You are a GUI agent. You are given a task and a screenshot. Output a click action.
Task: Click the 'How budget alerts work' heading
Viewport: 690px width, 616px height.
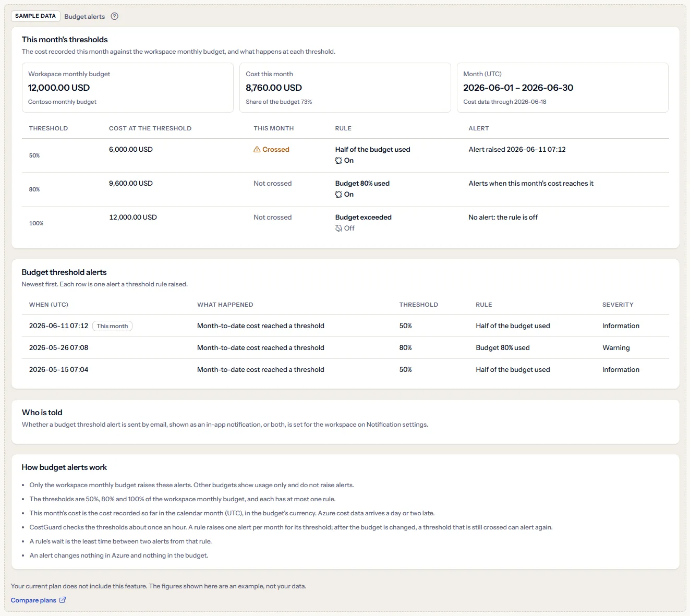click(64, 467)
